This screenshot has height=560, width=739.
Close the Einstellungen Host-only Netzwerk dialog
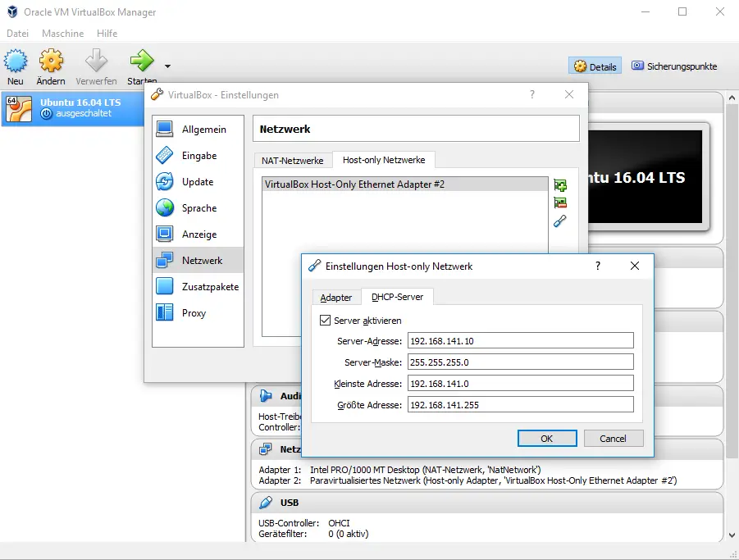tap(635, 266)
